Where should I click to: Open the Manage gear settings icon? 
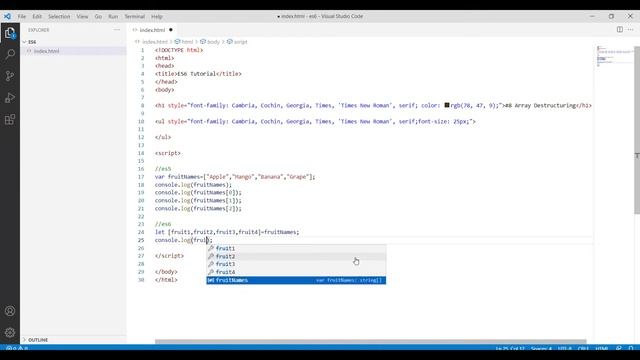(x=10, y=332)
